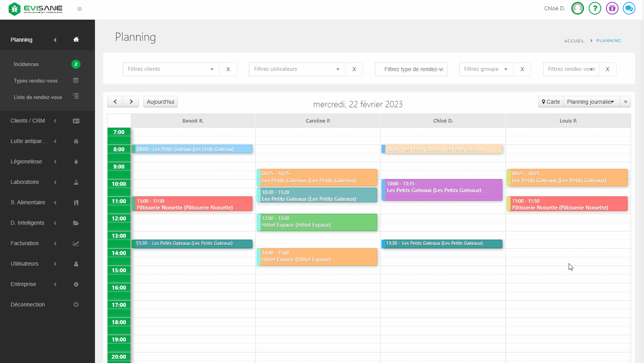Expand the Facturation sidebar menu

pyautogui.click(x=25, y=243)
